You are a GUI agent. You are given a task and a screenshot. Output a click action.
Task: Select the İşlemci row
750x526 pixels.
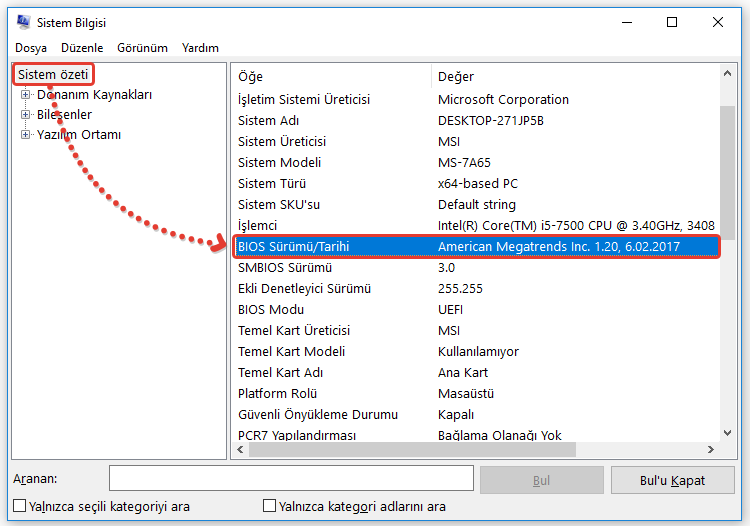[475, 225]
